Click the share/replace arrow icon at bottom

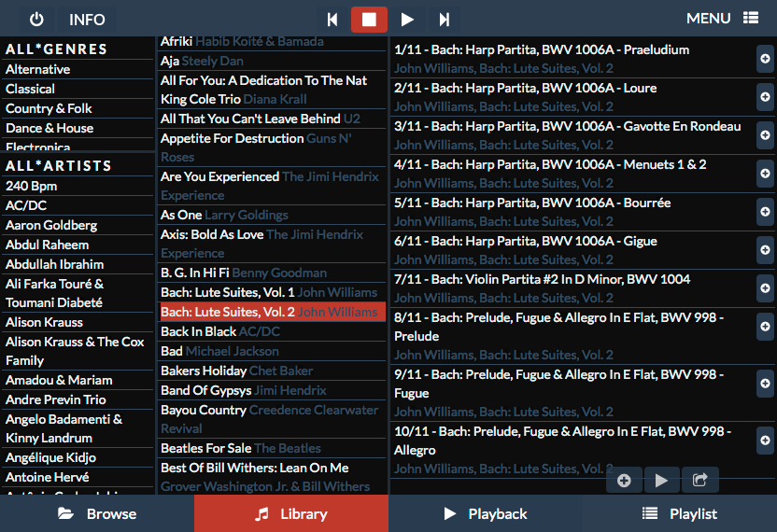click(699, 480)
